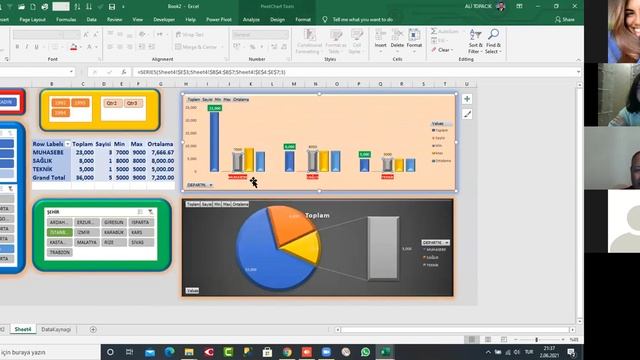
Task: Open Sort & Filter menu
Action: coord(475,42)
